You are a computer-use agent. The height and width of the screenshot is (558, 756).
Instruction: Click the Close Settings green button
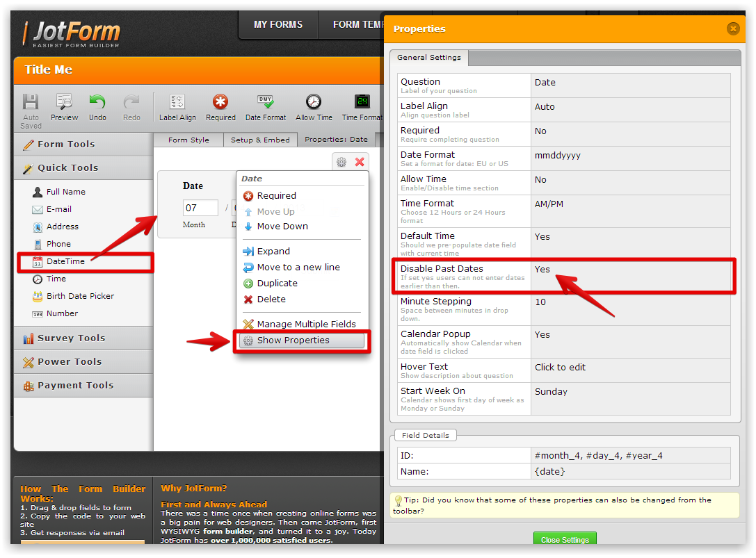pos(565,539)
